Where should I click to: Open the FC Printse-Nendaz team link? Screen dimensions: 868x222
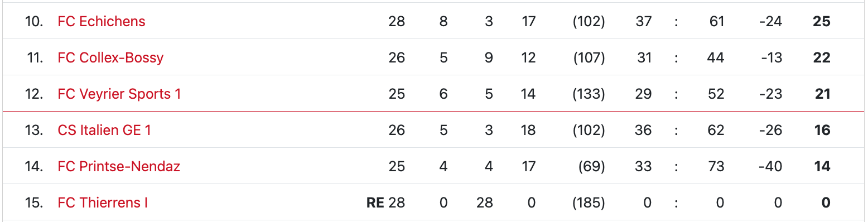tap(119, 166)
